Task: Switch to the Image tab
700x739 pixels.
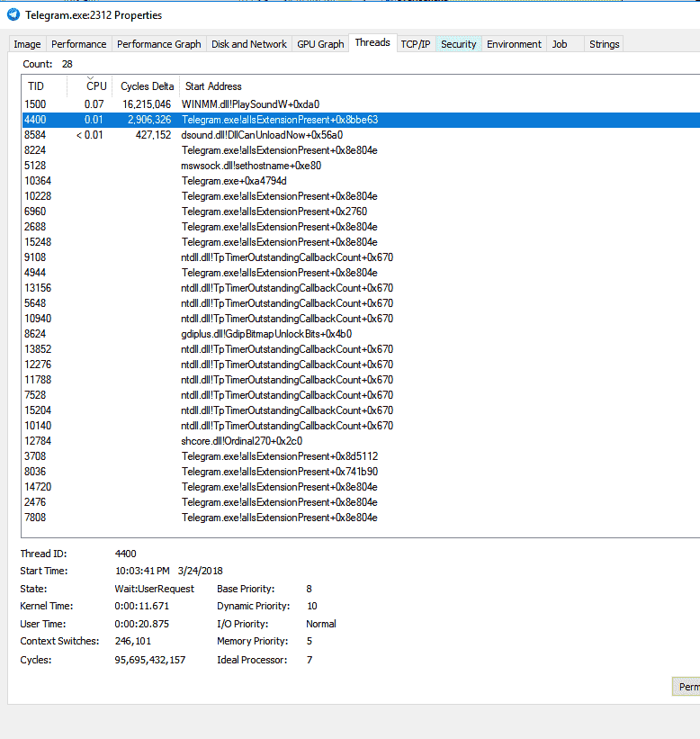Action: 27,44
